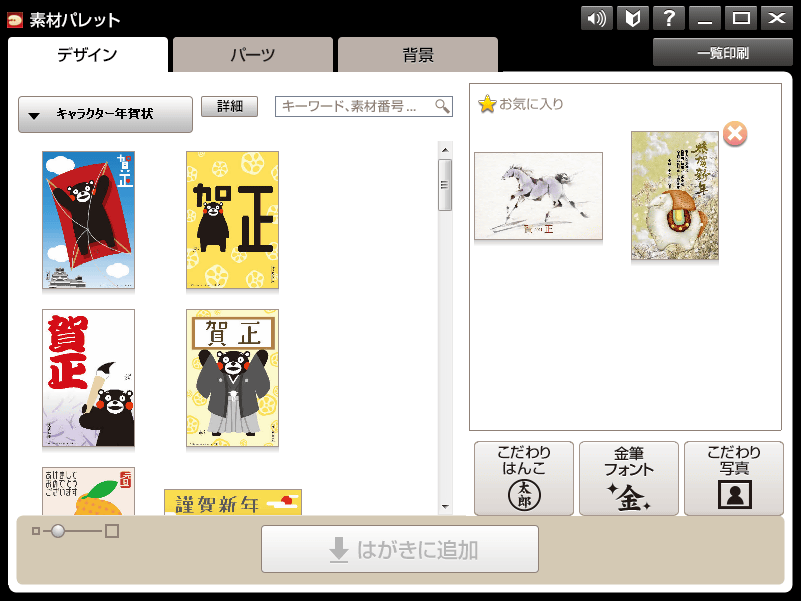The width and height of the screenshot is (801, 601).
Task: Click the お気に入り star icon
Action: pos(487,104)
